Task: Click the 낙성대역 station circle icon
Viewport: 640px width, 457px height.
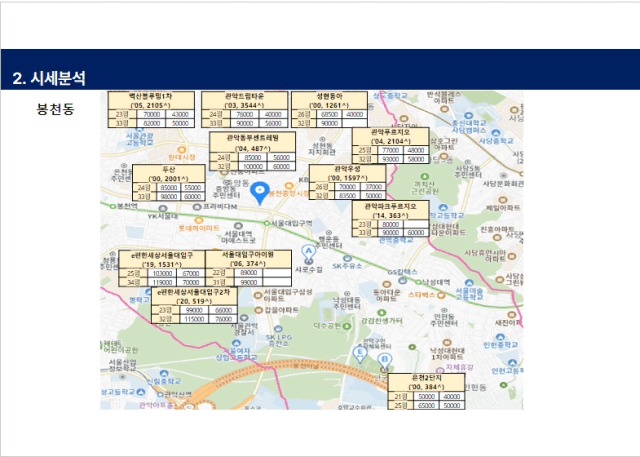Action: (x=418, y=282)
